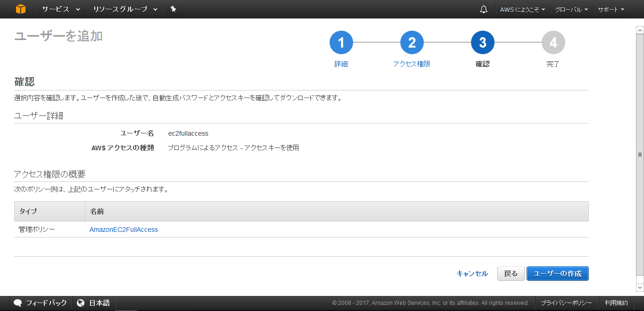Viewport: 644px width, 311px height.
Task: Open the リソースグループ dropdown menu
Action: (125, 9)
